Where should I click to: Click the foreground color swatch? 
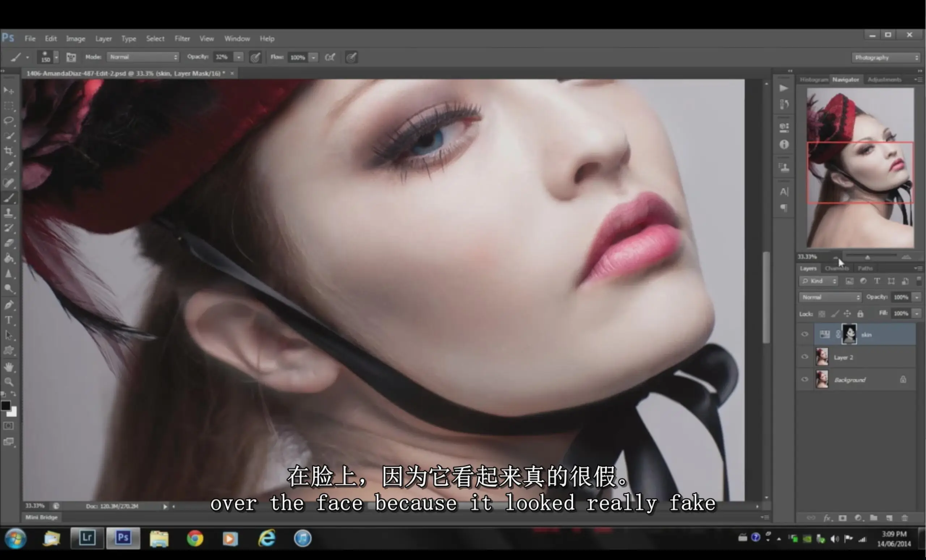[x=5, y=406]
